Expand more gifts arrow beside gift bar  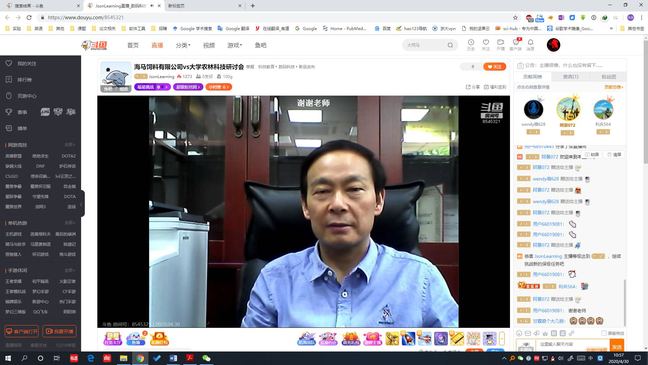pyautogui.click(x=502, y=339)
